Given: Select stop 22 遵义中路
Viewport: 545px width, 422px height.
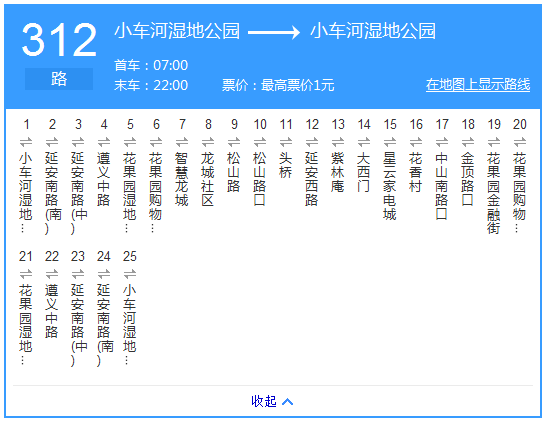Looking at the screenshot, I should [x=52, y=311].
